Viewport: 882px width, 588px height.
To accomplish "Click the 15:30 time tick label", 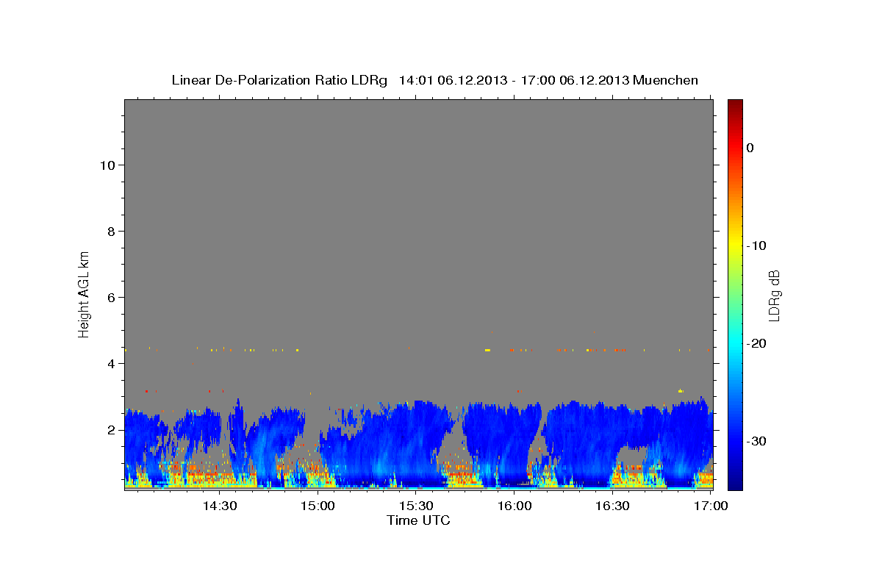I will [x=415, y=506].
